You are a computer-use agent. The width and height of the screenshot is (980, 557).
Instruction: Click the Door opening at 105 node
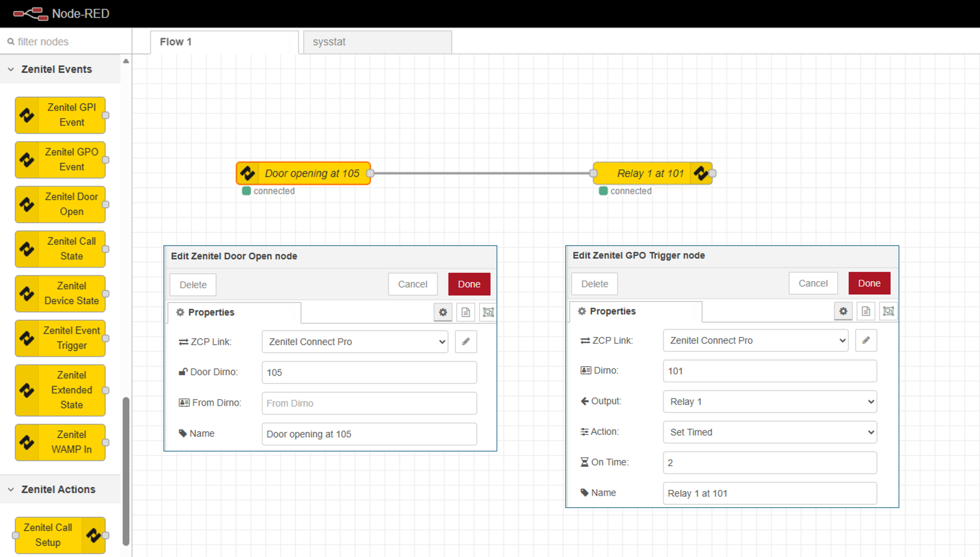point(303,173)
